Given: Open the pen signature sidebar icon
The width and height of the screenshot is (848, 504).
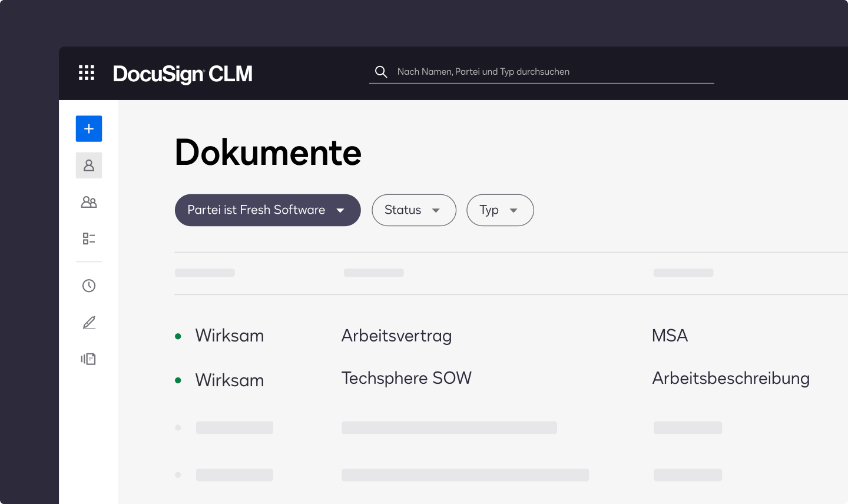Looking at the screenshot, I should pos(89,323).
